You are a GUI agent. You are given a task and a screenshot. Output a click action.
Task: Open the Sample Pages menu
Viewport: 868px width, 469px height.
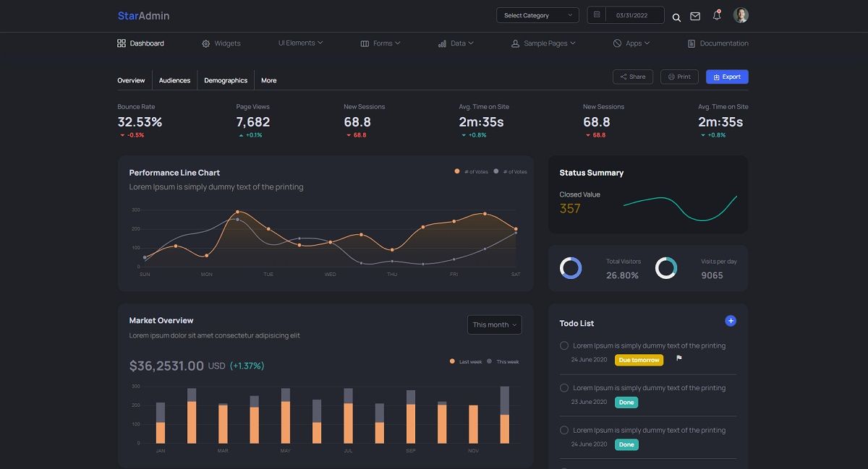click(x=542, y=43)
